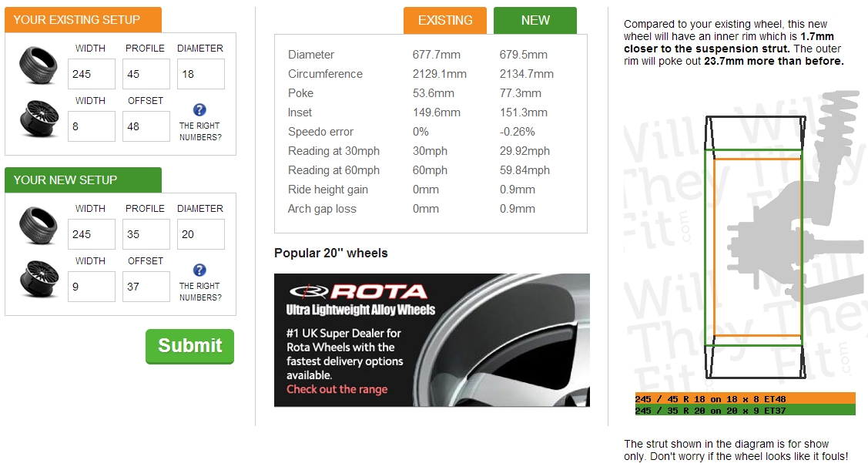Click the existing setup alloy wheel icon
Image resolution: width=868 pixels, height=470 pixels.
coord(39,119)
